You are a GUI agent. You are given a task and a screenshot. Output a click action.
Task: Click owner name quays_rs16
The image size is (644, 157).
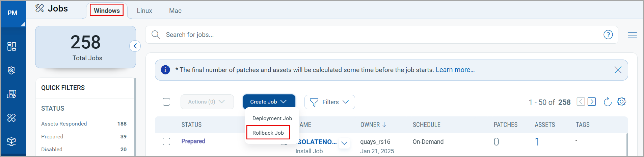point(375,142)
